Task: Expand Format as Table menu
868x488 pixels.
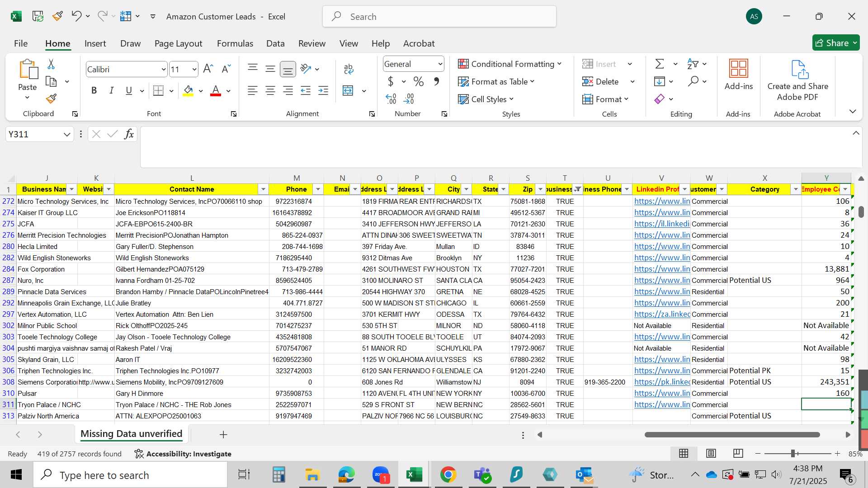Action: click(x=496, y=81)
